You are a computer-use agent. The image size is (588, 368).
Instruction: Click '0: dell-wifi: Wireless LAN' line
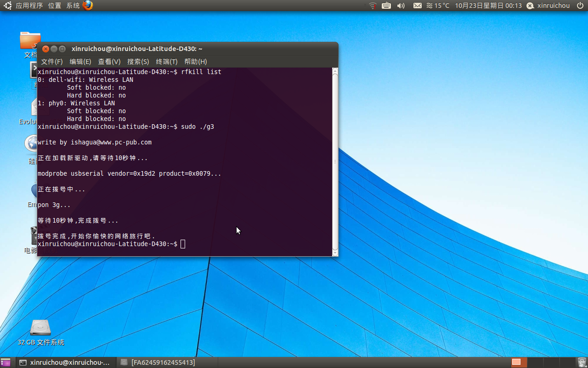tap(85, 80)
